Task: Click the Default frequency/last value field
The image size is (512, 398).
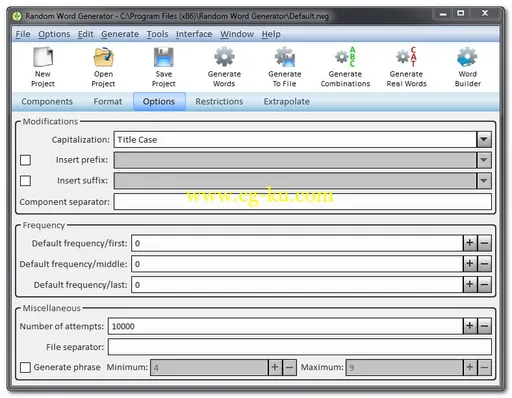Action: 297,285
